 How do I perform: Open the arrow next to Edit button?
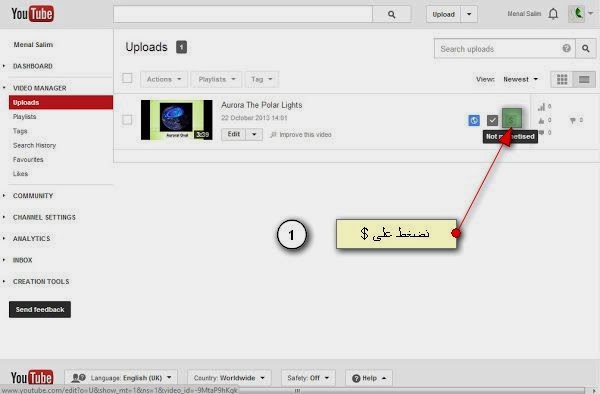254,134
